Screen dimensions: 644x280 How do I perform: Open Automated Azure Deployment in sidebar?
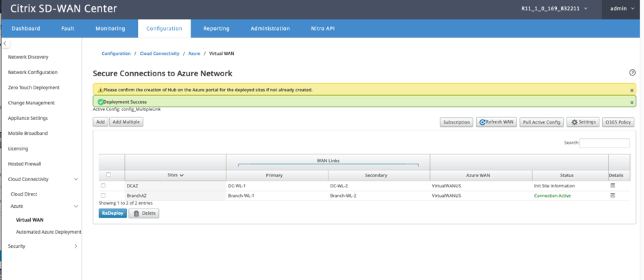click(49, 232)
